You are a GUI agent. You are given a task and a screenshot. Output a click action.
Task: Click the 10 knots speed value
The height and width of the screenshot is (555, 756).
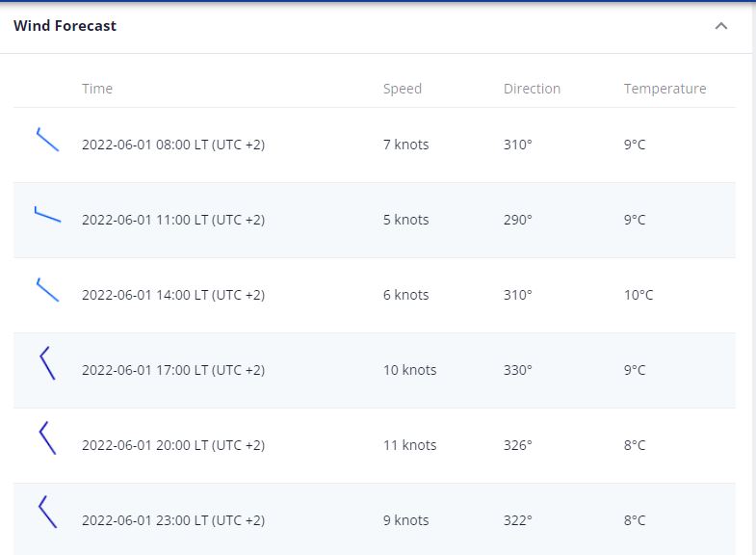409,370
